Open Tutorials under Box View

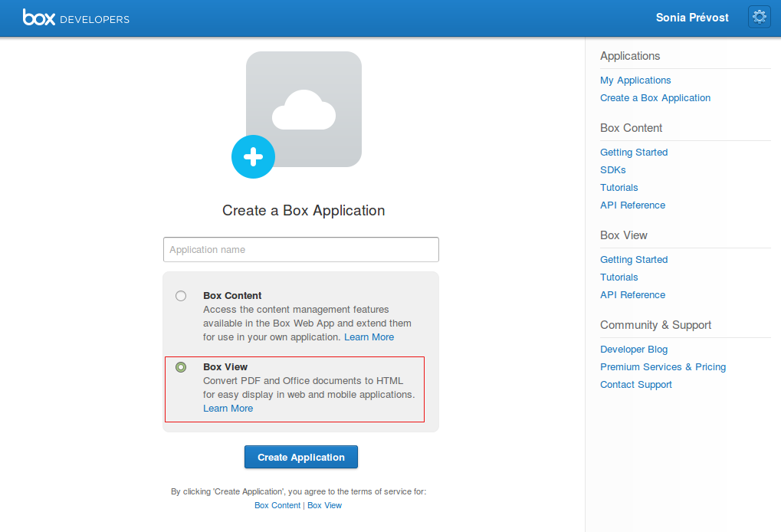point(619,277)
